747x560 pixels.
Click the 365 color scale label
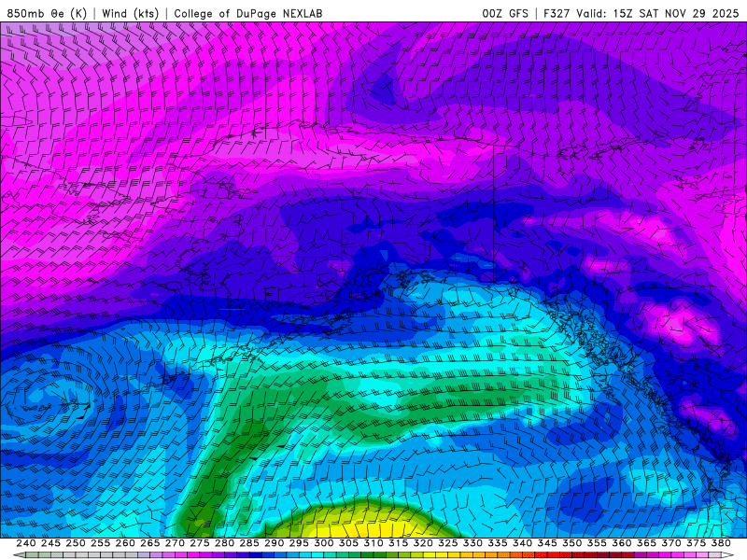pos(646,543)
